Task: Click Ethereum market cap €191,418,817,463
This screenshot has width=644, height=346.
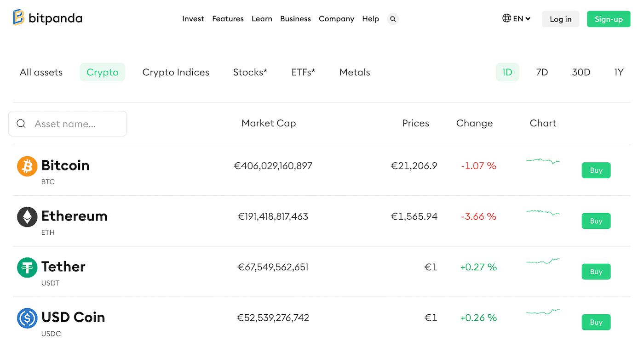Action: click(x=273, y=216)
